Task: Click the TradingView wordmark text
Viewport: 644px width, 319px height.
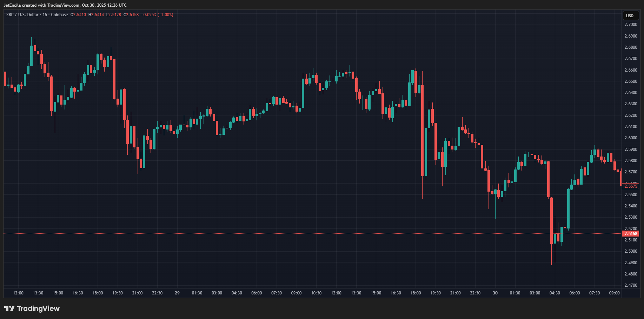Action: pos(38,308)
